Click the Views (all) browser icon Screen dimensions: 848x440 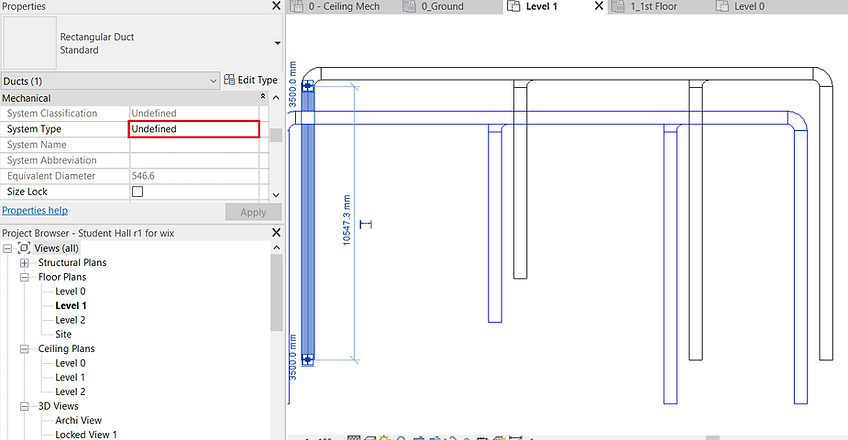point(24,248)
